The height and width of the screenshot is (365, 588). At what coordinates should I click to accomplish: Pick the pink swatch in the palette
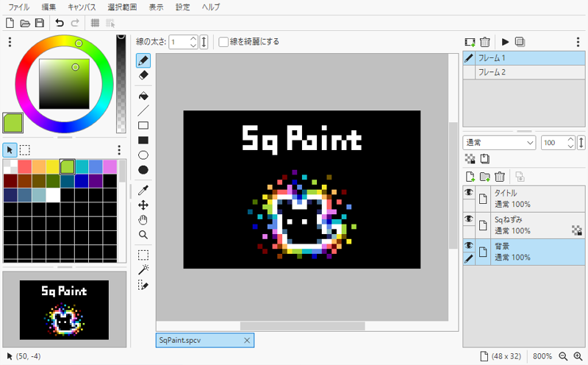[x=110, y=166]
